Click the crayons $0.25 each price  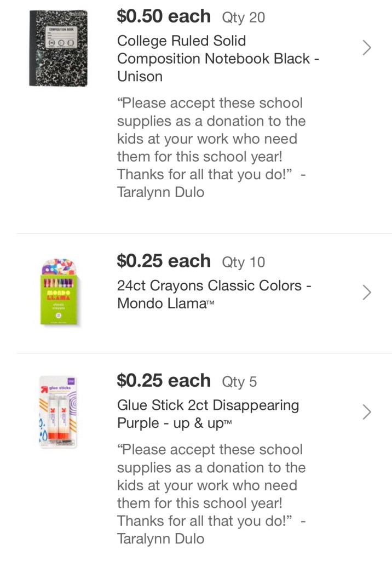pyautogui.click(x=163, y=261)
